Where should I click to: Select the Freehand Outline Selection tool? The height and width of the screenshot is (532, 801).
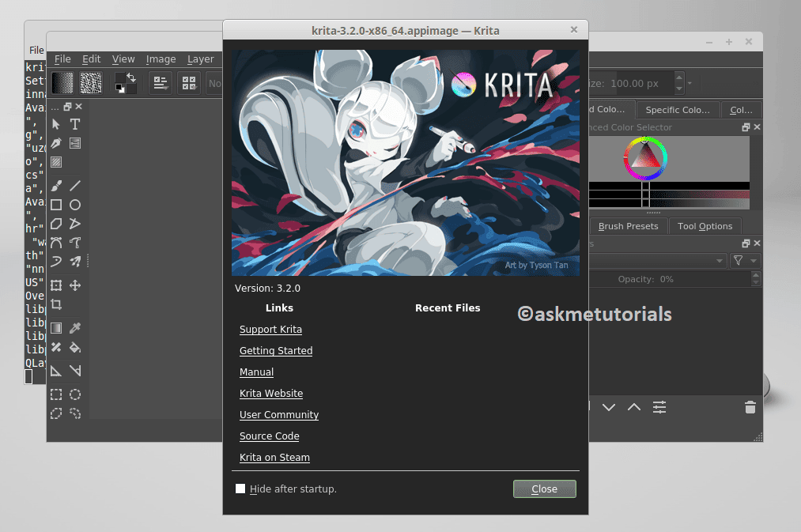[75, 413]
